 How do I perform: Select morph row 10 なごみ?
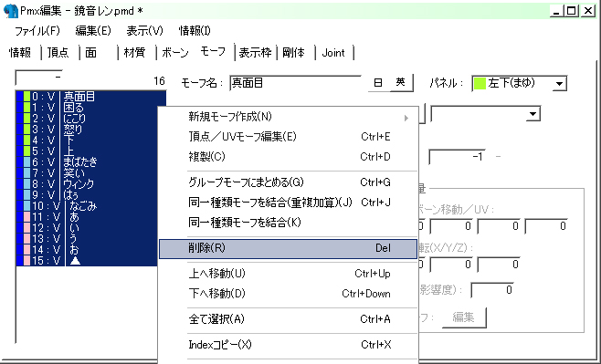87,206
